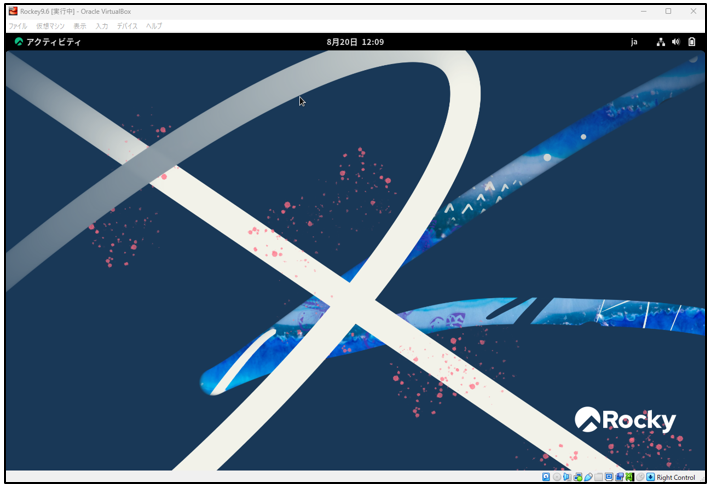Click the clock showing 8月20日 12:09
The width and height of the screenshot is (713, 492).
tap(355, 42)
